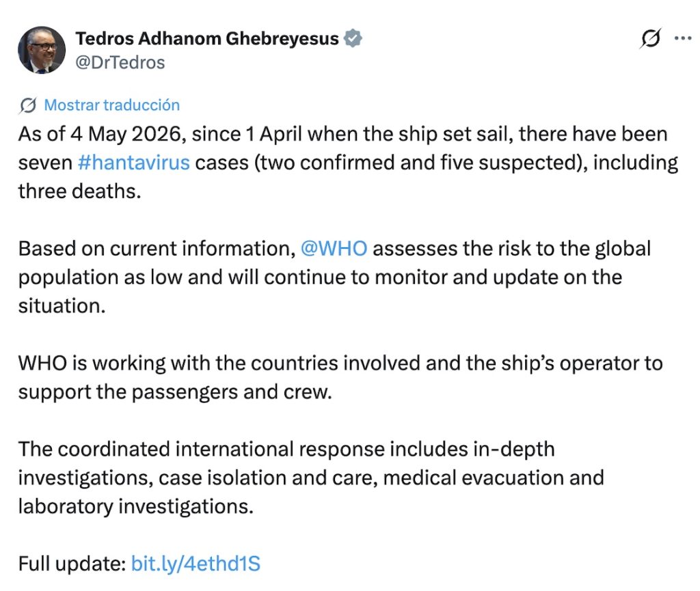
Task: Click the paragraph starting 'As of 4 May 2026'
Action: click(x=348, y=163)
